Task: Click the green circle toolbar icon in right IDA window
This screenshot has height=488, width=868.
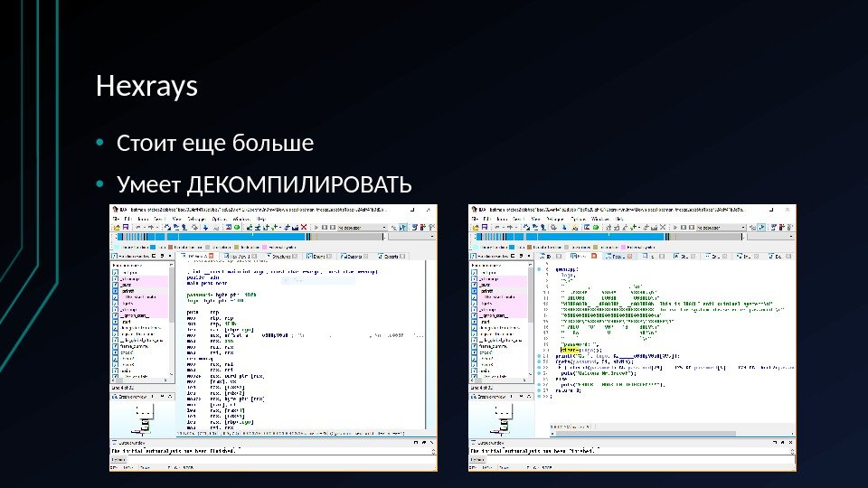Action: 596,228
